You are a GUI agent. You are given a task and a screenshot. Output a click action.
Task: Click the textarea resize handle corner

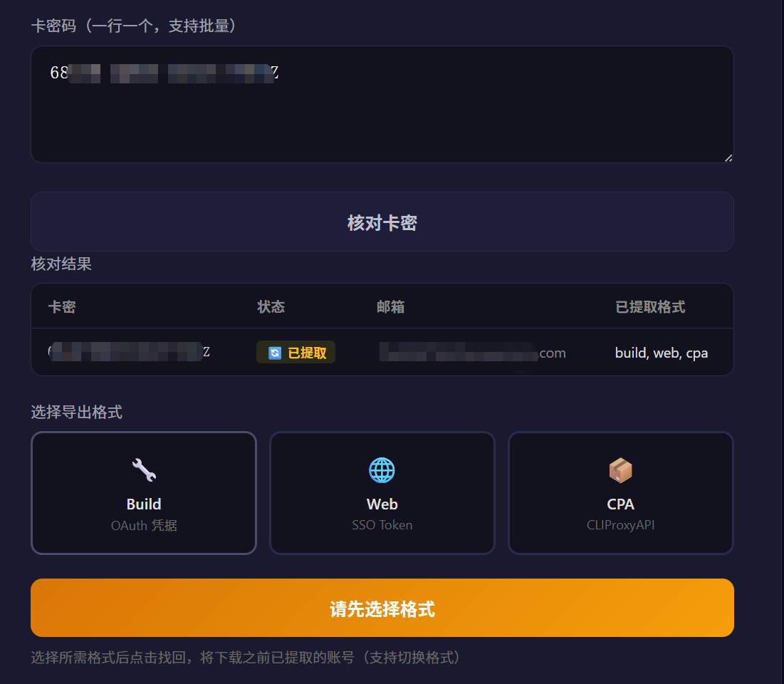[x=728, y=158]
